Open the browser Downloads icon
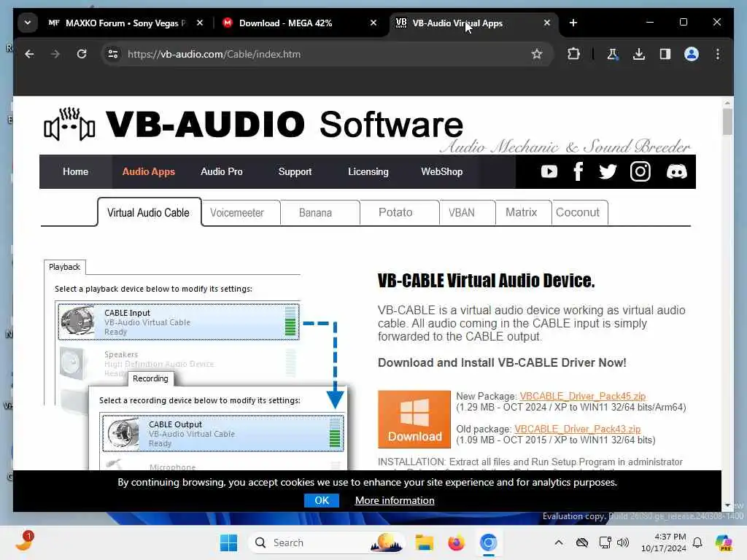 (639, 54)
